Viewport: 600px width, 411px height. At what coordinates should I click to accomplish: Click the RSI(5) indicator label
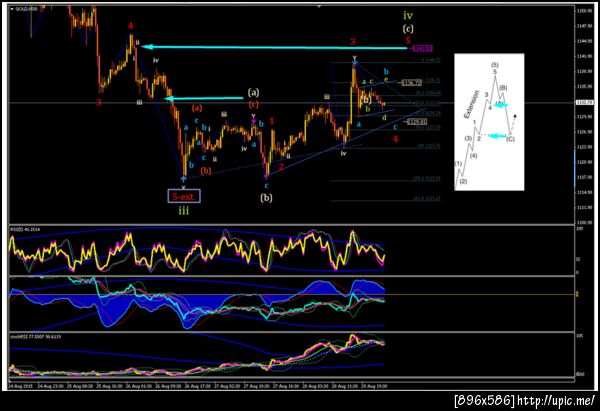[26, 229]
